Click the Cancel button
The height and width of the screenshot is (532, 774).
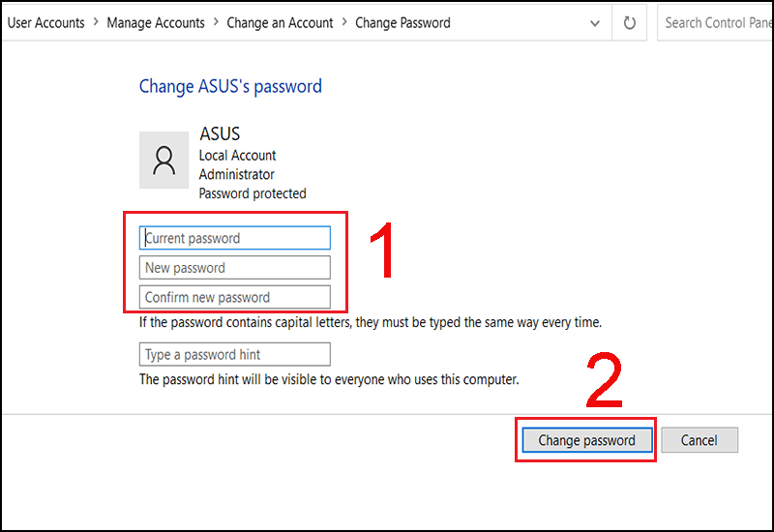(x=700, y=440)
